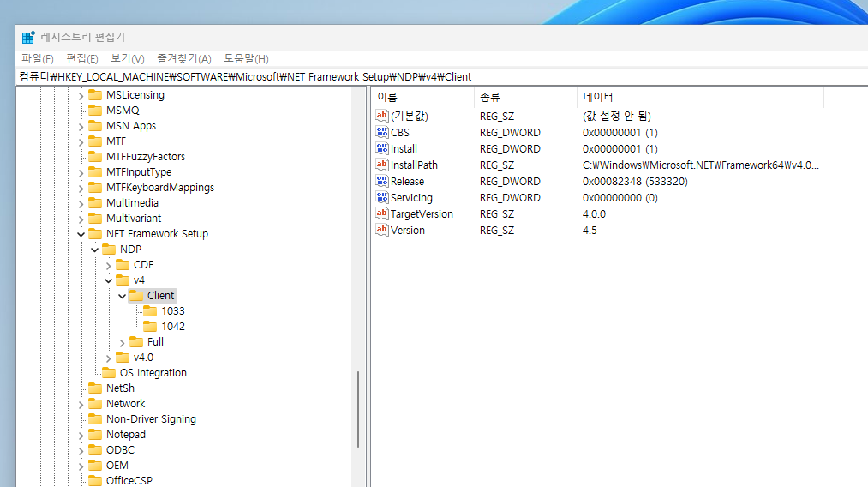The width and height of the screenshot is (868, 487).
Task: Expand the v4.0 key
Action: click(x=109, y=358)
